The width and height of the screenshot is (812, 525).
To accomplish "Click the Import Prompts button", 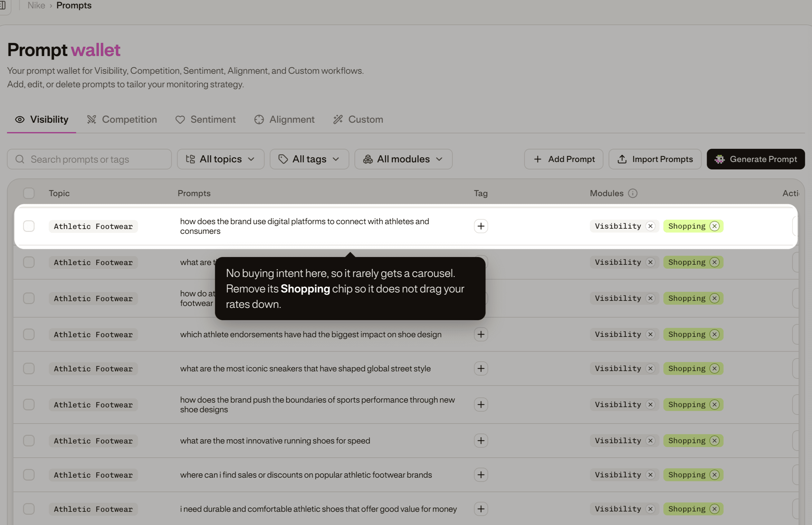I will point(655,159).
